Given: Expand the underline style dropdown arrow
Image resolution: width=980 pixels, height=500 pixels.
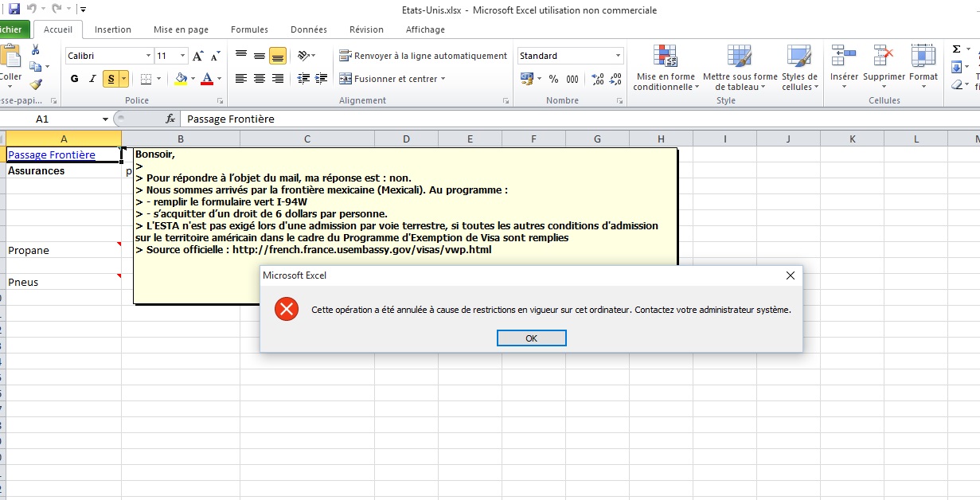Looking at the screenshot, I should click(123, 79).
